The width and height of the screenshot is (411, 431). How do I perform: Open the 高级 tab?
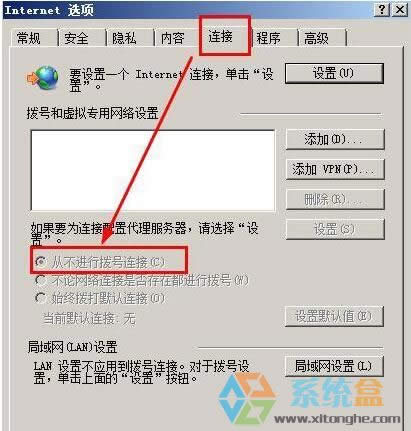click(316, 38)
